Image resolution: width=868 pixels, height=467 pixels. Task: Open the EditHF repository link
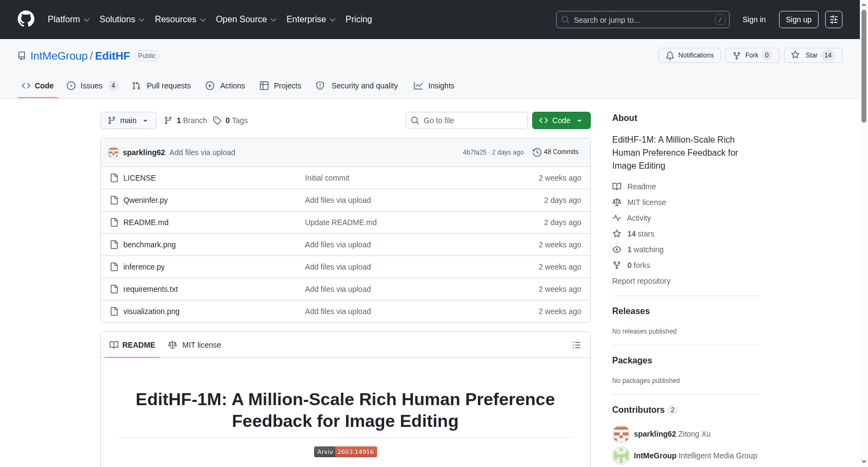[x=112, y=56]
